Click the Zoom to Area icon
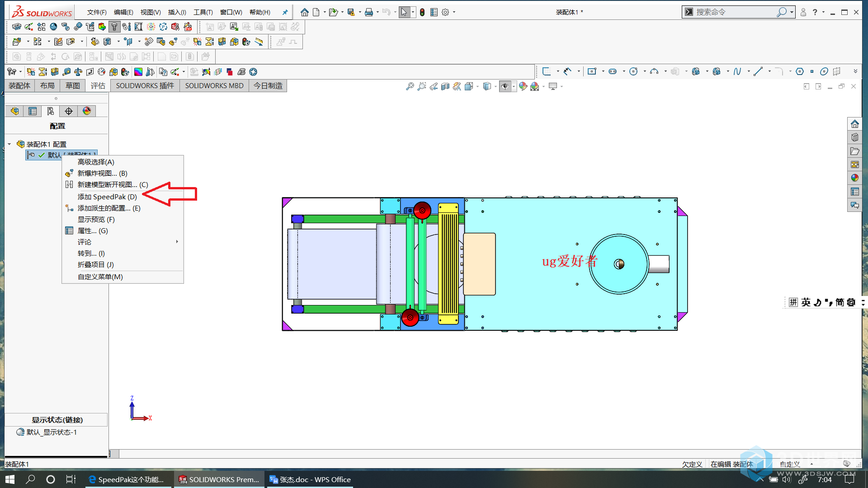 421,86
